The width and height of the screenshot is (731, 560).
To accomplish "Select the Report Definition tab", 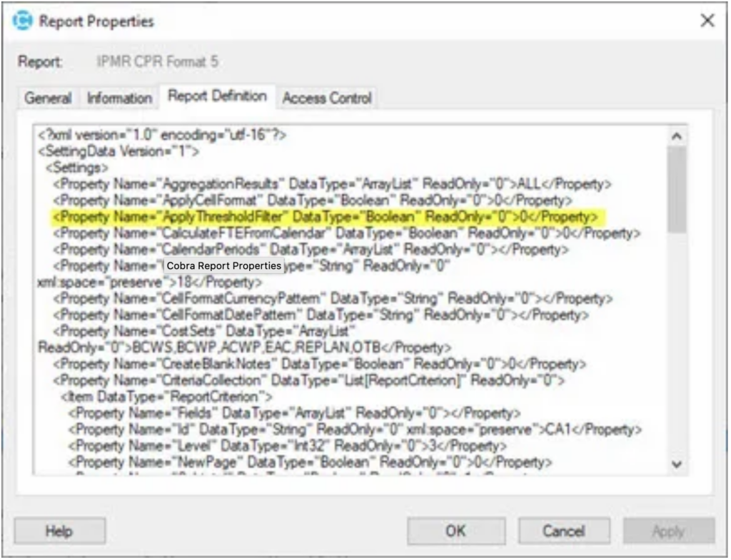I will click(x=217, y=96).
